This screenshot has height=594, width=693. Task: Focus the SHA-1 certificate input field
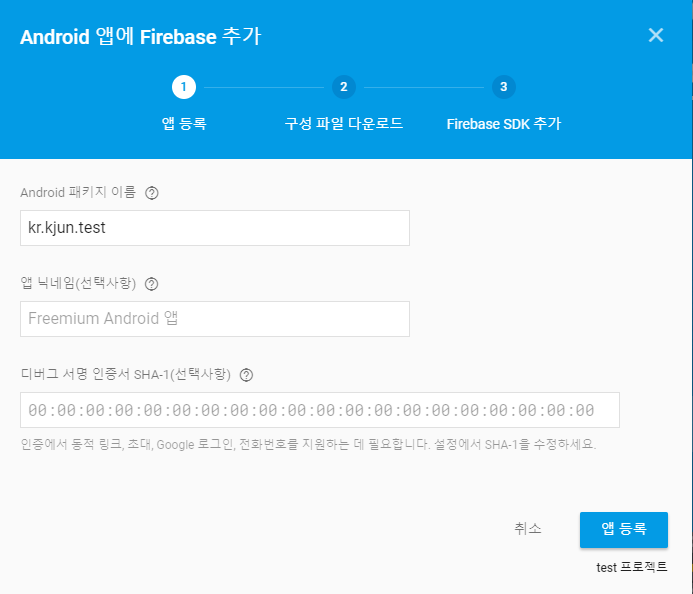(320, 410)
